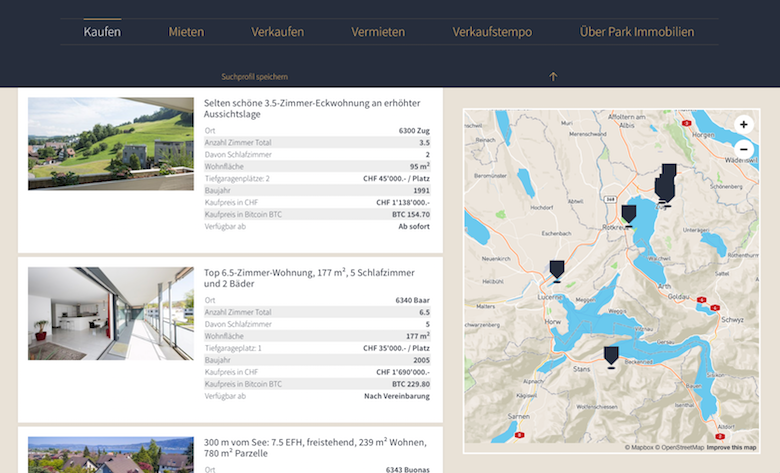Screen dimensions: 780x473
Task: Click the 'Schwyz' label on the map
Action: (x=732, y=320)
